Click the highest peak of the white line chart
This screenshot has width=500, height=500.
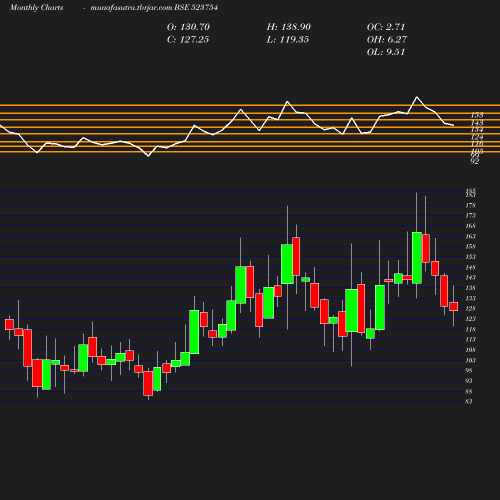pyautogui.click(x=417, y=97)
